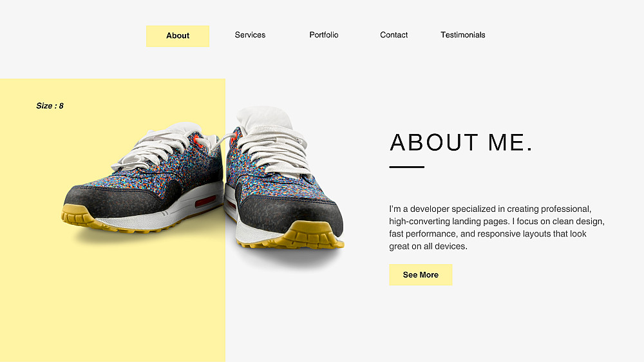Viewport: 644px width, 362px height.
Task: Click the See More button
Action: coord(421,274)
